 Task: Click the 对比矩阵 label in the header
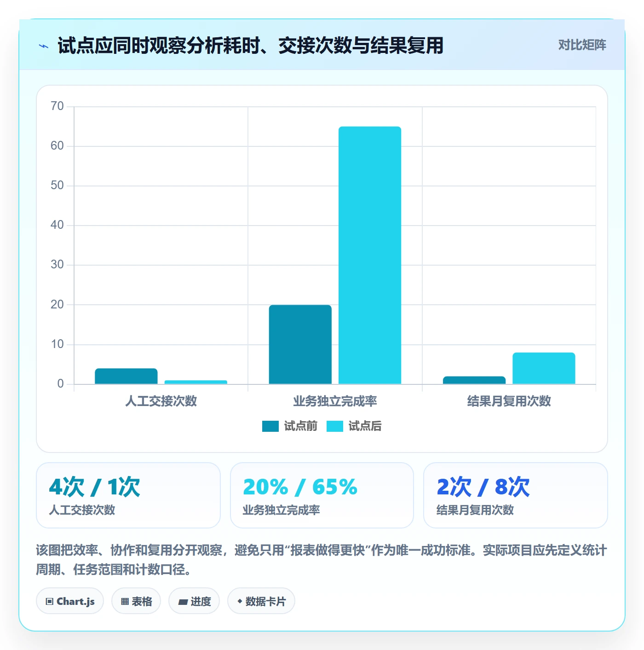[x=582, y=45]
